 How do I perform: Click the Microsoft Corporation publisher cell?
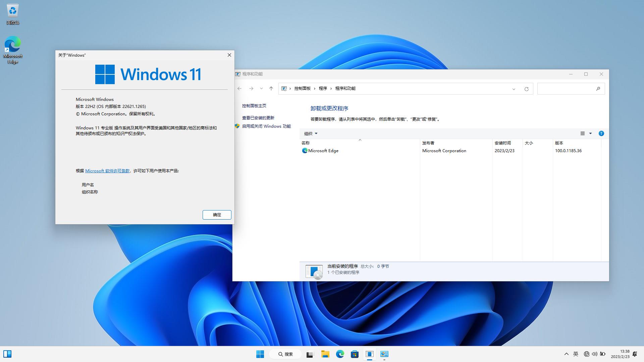coord(444,151)
